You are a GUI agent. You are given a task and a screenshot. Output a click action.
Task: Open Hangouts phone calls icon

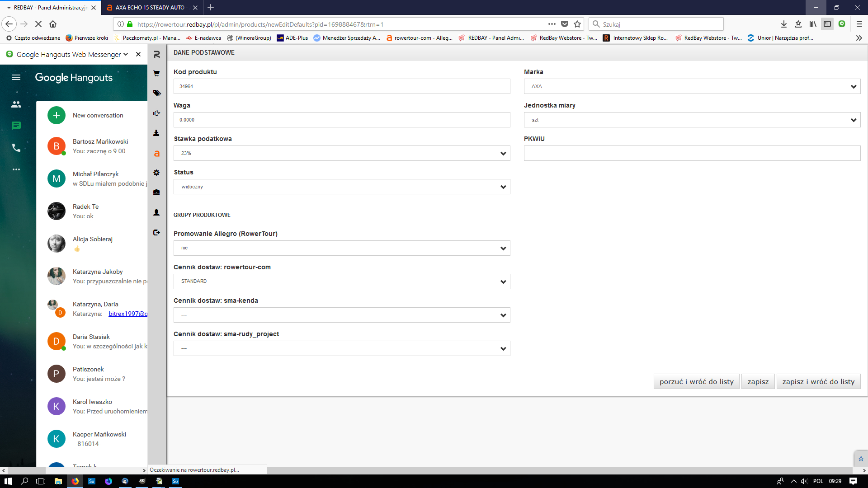tap(16, 148)
